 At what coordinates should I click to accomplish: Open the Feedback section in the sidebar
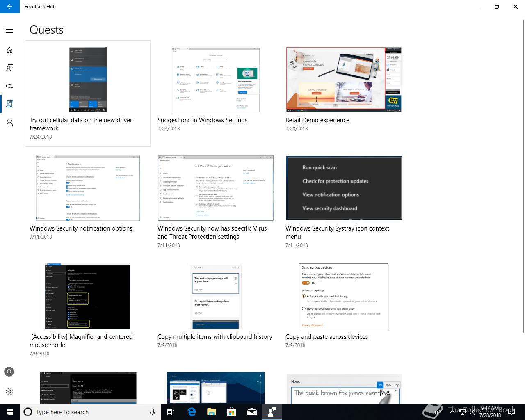(x=10, y=68)
